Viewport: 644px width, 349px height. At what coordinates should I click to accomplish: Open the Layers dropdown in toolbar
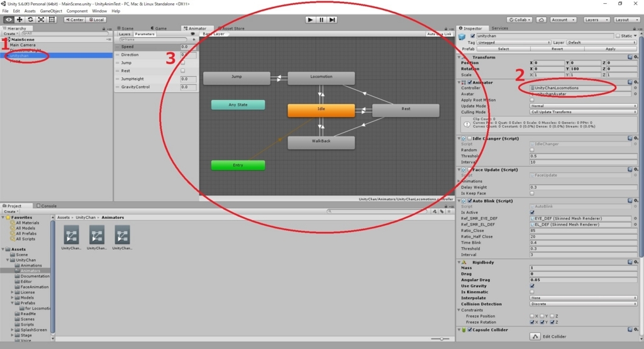coord(596,19)
